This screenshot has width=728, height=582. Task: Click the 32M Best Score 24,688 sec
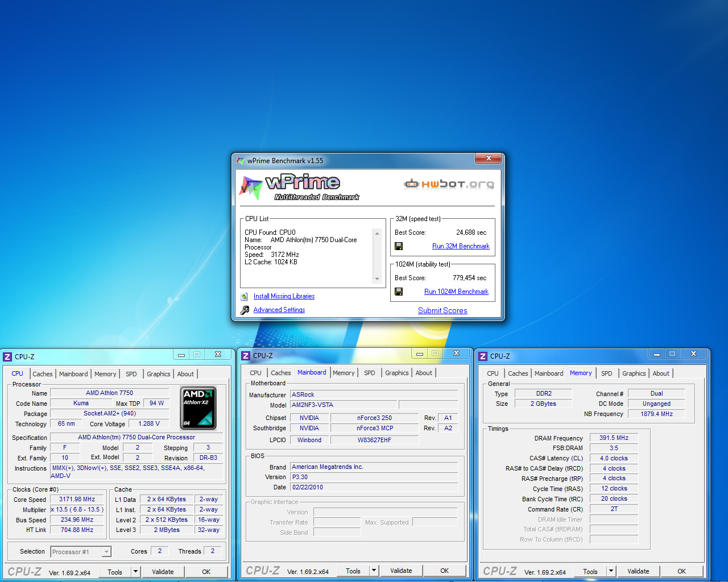click(x=471, y=232)
